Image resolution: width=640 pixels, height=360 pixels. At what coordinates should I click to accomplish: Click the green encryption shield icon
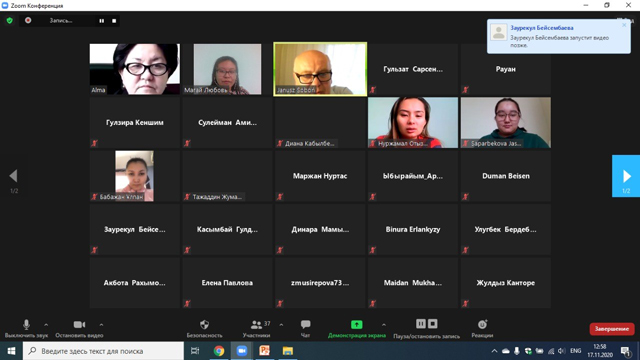point(10,20)
